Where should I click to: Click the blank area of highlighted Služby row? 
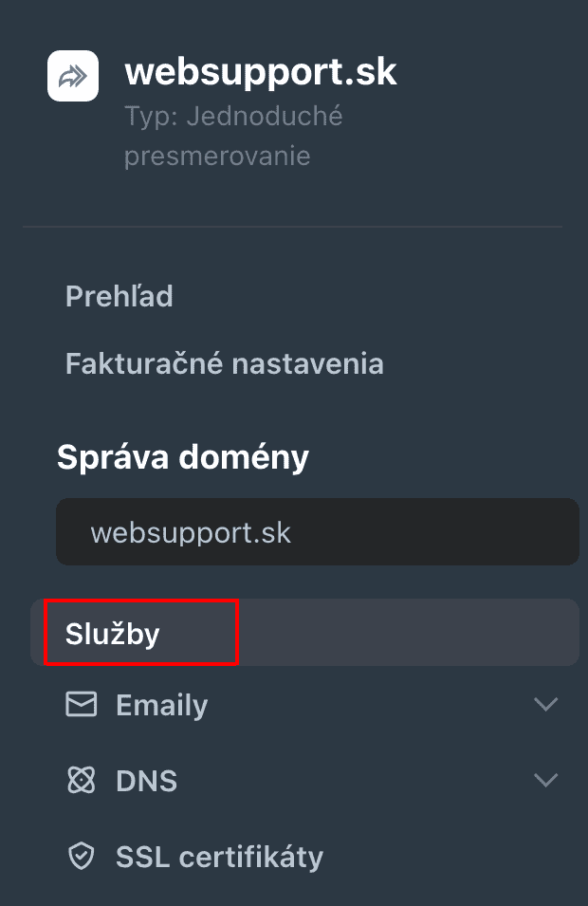click(407, 633)
